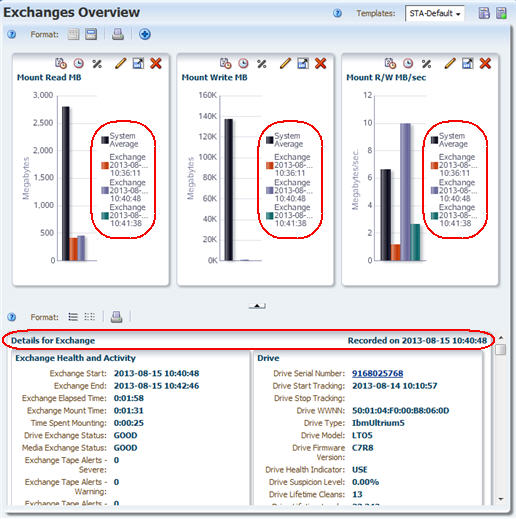This screenshot has width=516, height=519.
Task: Remove Mount Write MB pane with red X
Action: tap(320, 63)
